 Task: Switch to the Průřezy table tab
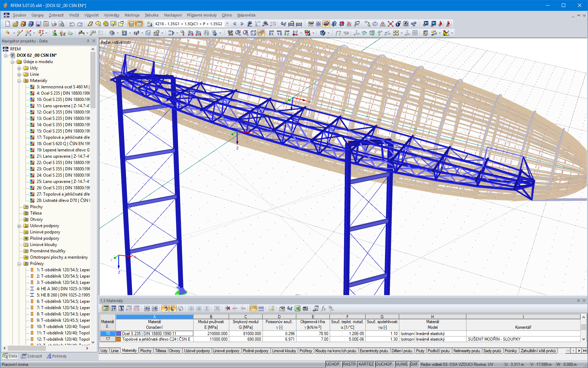305,350
